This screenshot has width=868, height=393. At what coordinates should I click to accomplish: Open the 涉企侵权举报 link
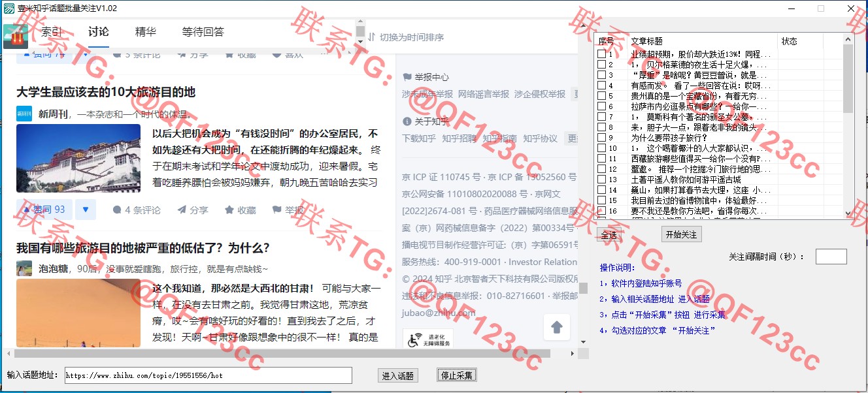pos(540,94)
